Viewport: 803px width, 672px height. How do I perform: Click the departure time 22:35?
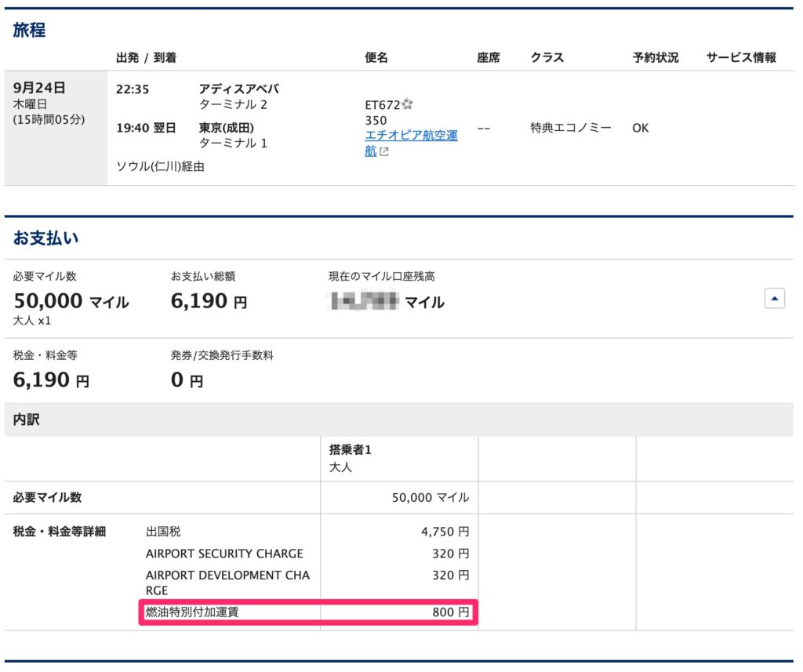(133, 89)
